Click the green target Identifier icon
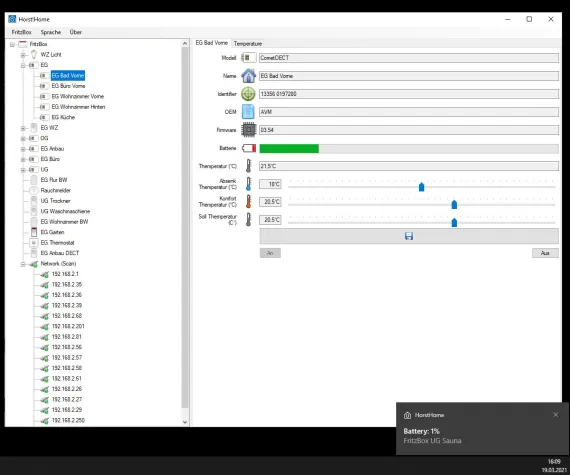The image size is (570, 475). (x=249, y=94)
